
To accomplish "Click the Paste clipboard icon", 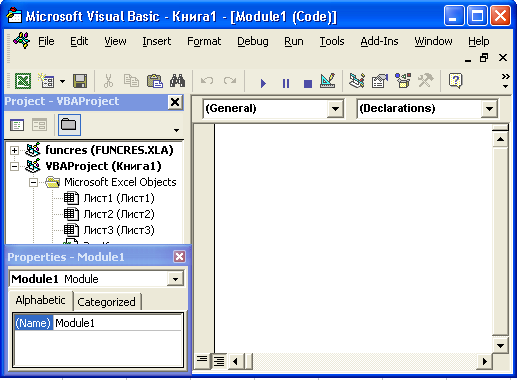I will [x=155, y=81].
